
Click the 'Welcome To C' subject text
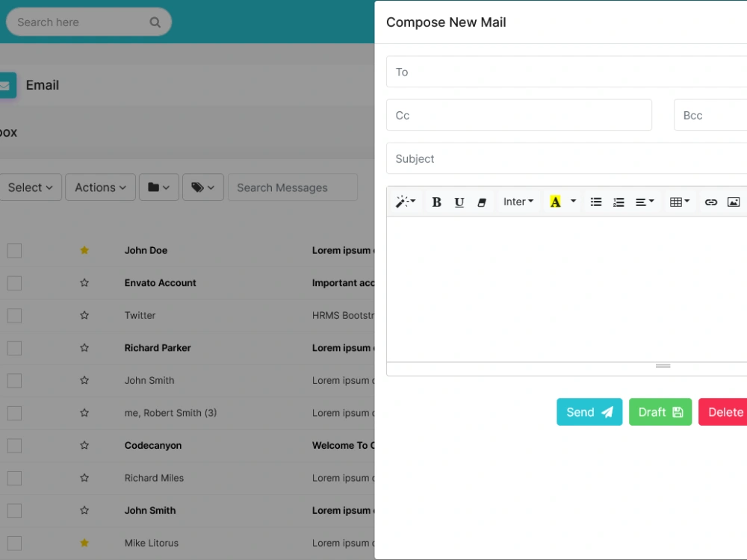(x=344, y=446)
